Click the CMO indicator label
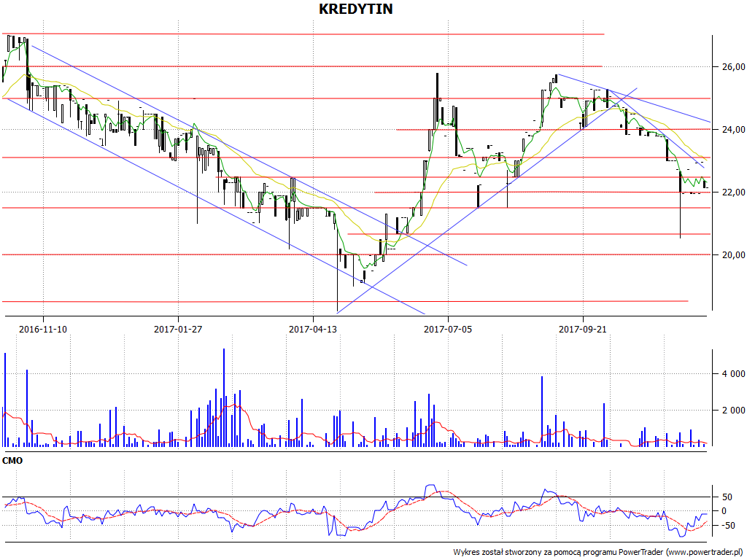Image resolution: width=747 pixels, height=560 pixels. click(12, 461)
